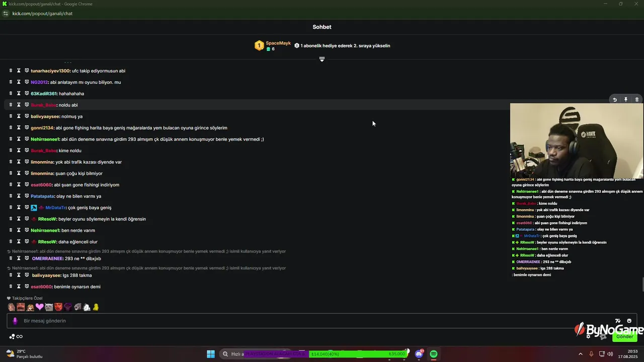Delete balivyaaysee's "lgs 288 takma" message

coord(11,275)
